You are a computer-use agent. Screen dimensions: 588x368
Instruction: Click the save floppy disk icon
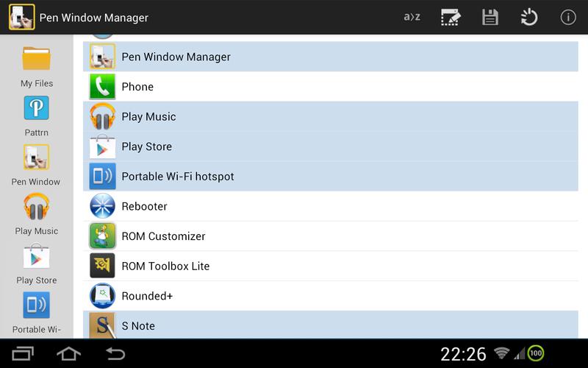[490, 17]
